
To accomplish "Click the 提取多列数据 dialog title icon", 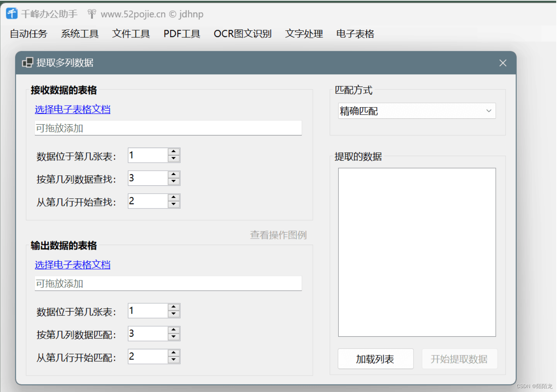I will point(28,63).
